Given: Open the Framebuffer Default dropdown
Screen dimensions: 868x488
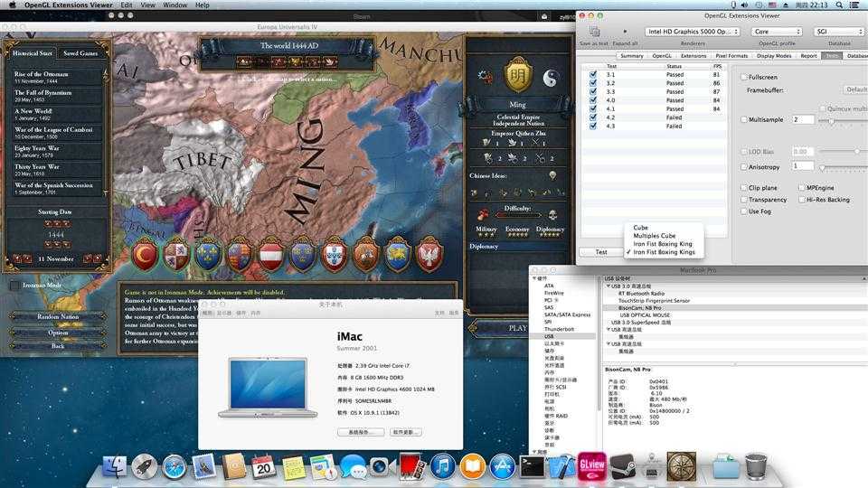Looking at the screenshot, I should [x=855, y=89].
